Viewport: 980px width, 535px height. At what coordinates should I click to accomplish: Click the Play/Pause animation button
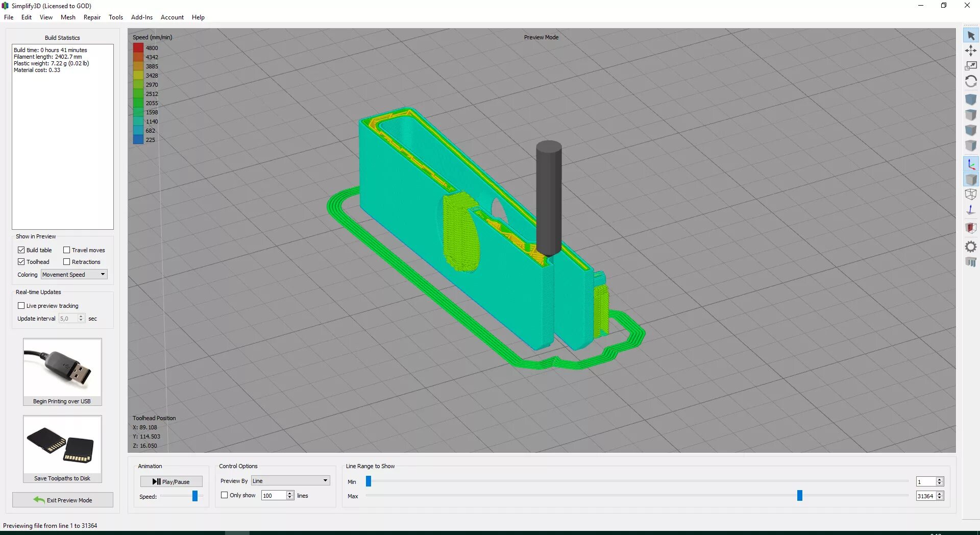[171, 481]
